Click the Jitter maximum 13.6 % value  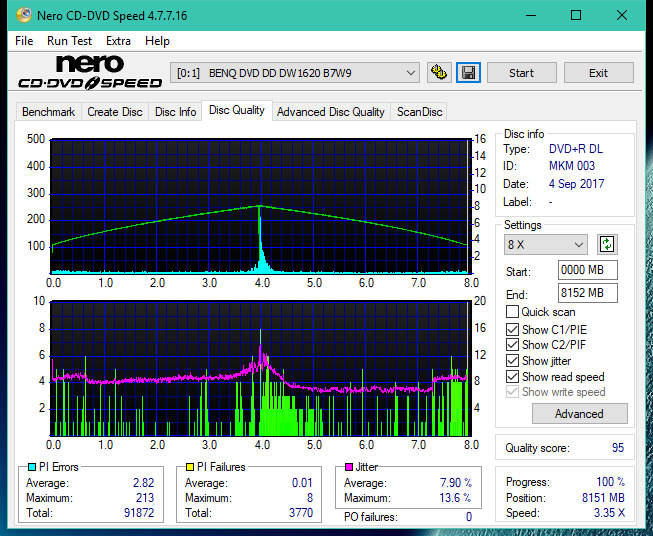(x=456, y=498)
